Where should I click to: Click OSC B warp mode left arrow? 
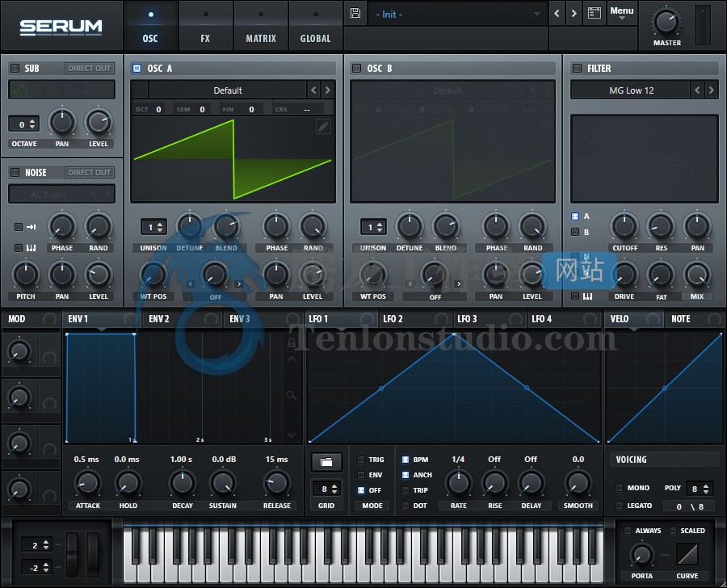pos(410,283)
